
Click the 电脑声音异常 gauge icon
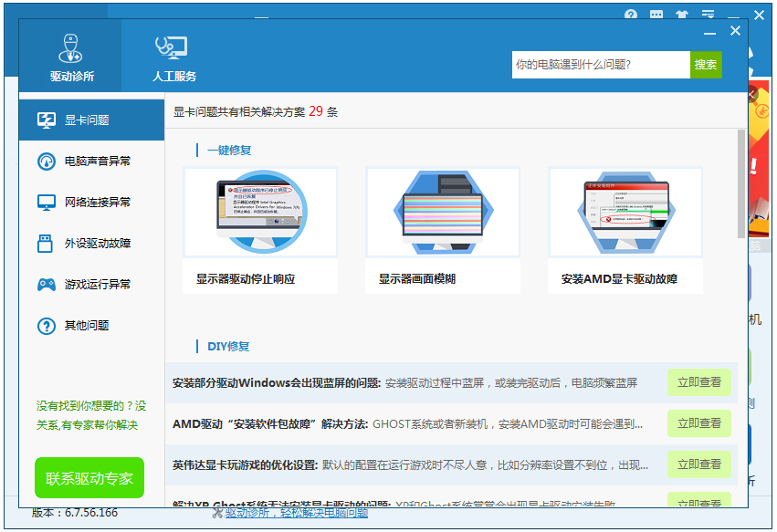46,161
